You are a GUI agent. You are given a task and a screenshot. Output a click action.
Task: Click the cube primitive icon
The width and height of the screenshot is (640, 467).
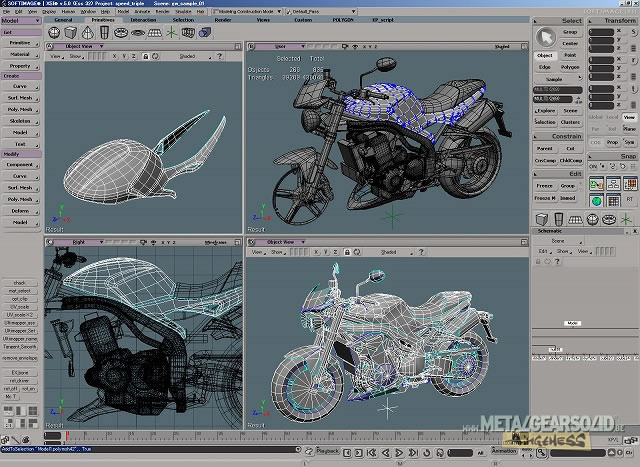69,31
